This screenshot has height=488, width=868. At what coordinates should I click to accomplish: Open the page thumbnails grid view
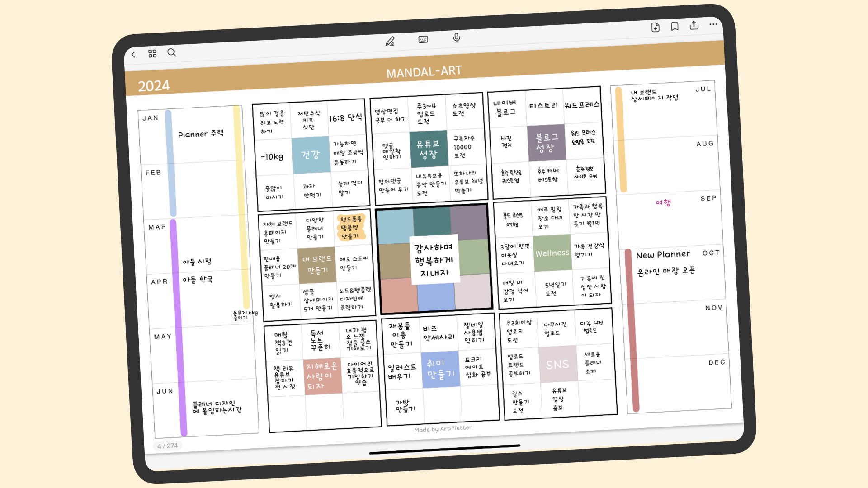tap(152, 53)
